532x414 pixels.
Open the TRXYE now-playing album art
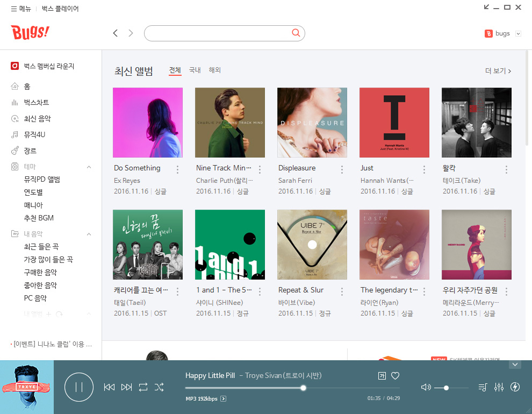coord(27,387)
